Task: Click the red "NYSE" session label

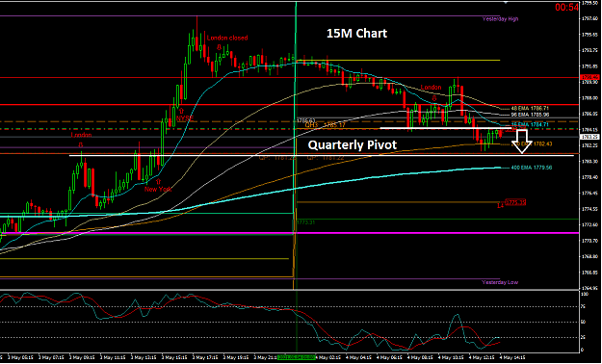Action: pos(185,118)
